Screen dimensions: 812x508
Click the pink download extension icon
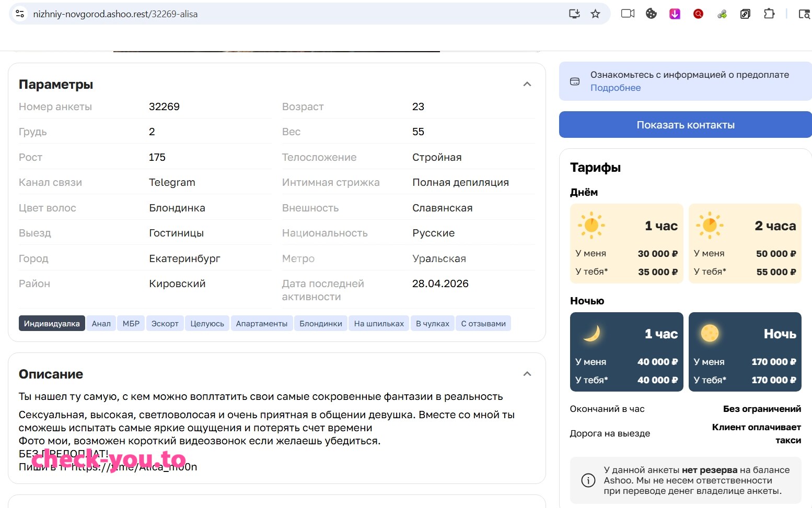point(675,14)
